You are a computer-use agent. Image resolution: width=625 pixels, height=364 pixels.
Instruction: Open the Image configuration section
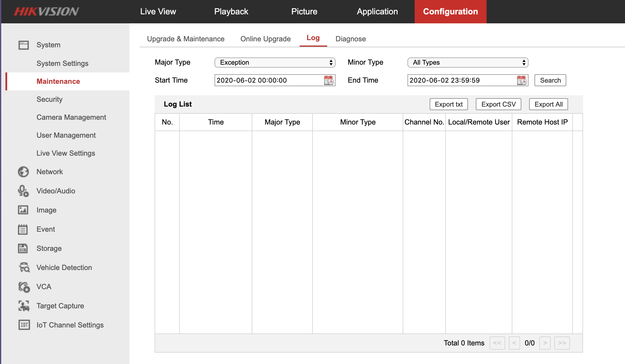[46, 210]
